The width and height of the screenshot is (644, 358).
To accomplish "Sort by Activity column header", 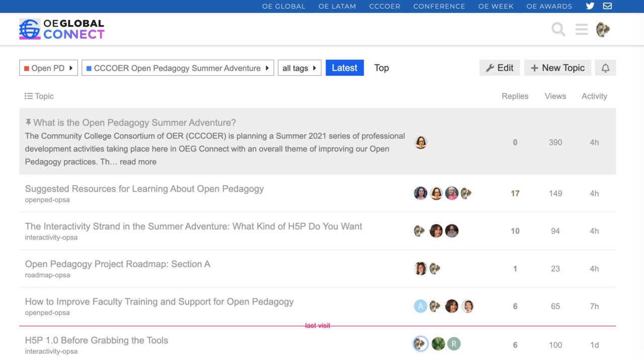I will (594, 96).
